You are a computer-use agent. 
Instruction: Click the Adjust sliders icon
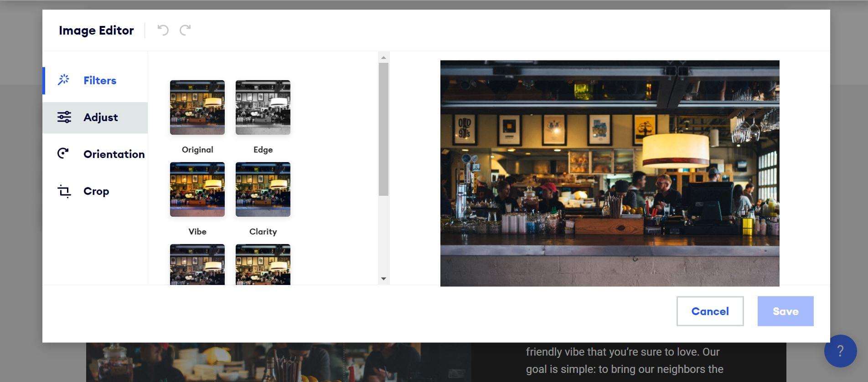pyautogui.click(x=64, y=117)
